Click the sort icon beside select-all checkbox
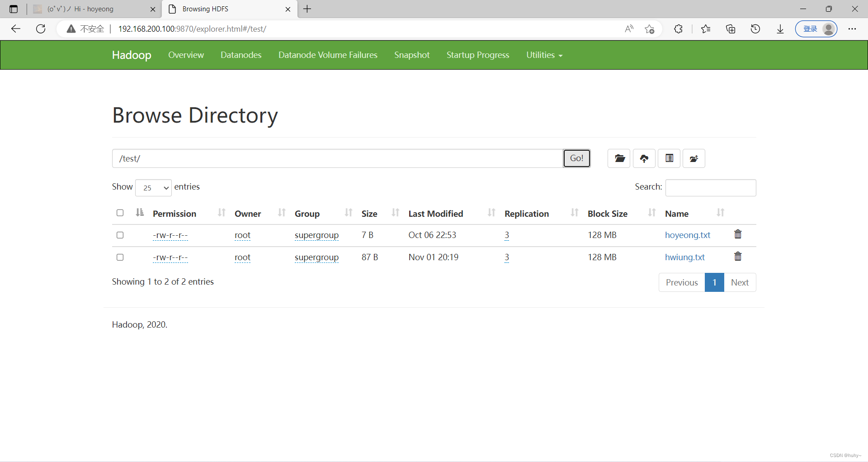Viewport: 868px width, 462px height. [140, 213]
